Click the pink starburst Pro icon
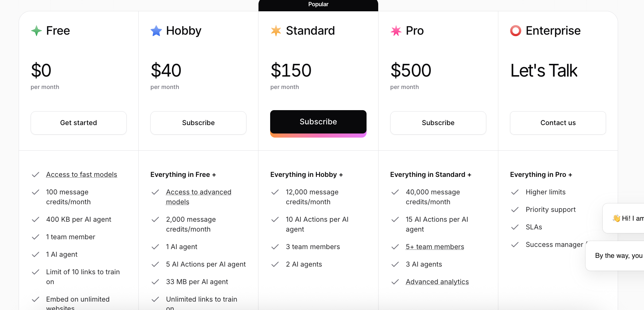 [396, 31]
